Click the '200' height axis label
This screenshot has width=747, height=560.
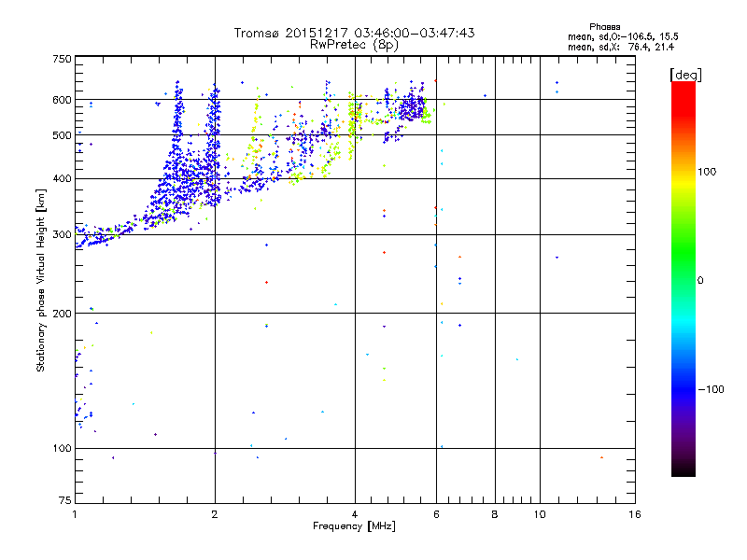(x=62, y=314)
